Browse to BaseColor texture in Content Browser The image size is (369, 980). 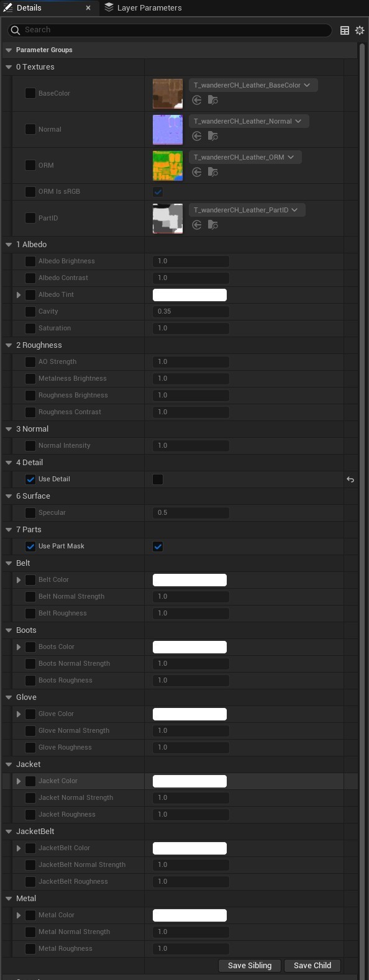[x=212, y=100]
